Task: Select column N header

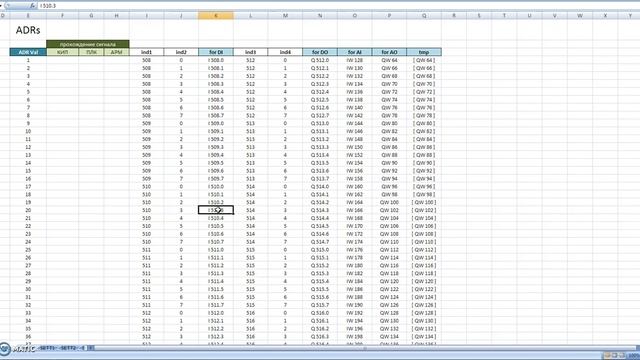Action: (320, 16)
